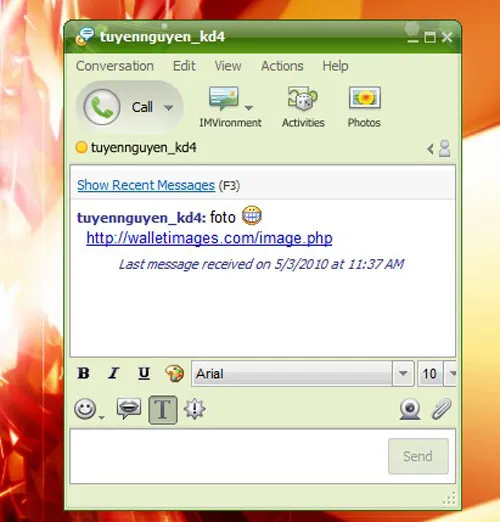Close the tuyennguyen_kd4 chat window
Screen dimensions: 500x522
(x=447, y=37)
